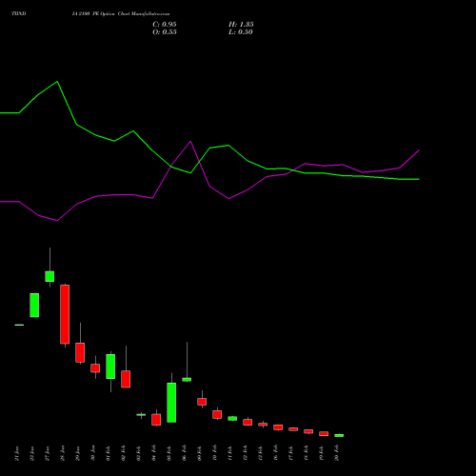Select the 06 Feb date label
The height and width of the screenshot is (476, 476).
(185, 453)
